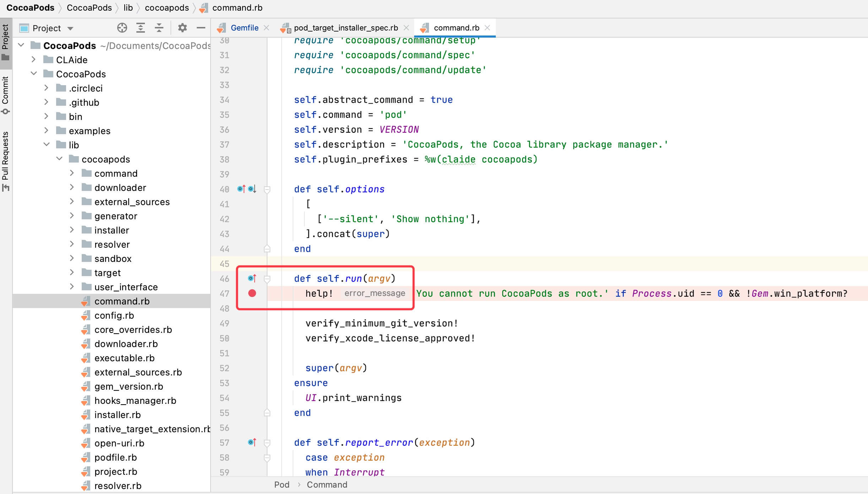Click the override marker icon on line 57
868x494 pixels.
[252, 443]
